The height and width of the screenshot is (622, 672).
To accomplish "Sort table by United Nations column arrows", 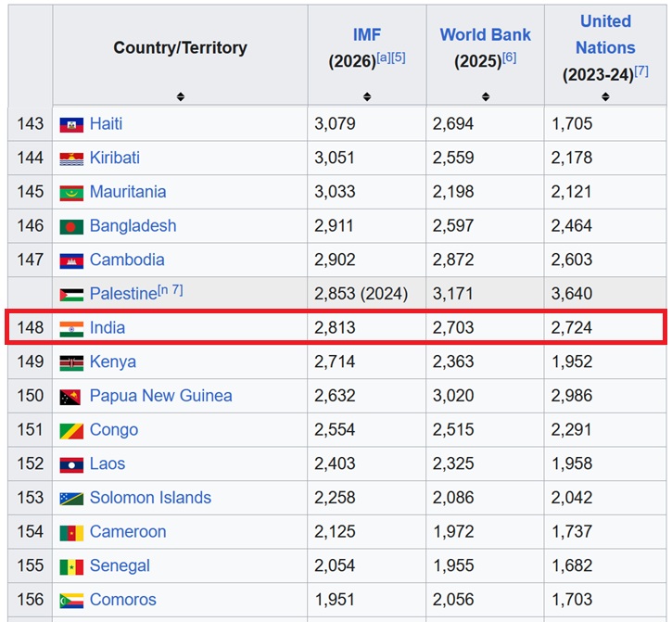I will [605, 96].
